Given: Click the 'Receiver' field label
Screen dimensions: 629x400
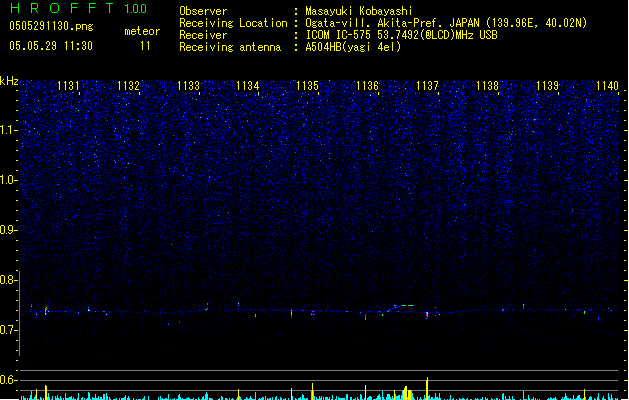Looking at the screenshot, I should pos(203,35).
